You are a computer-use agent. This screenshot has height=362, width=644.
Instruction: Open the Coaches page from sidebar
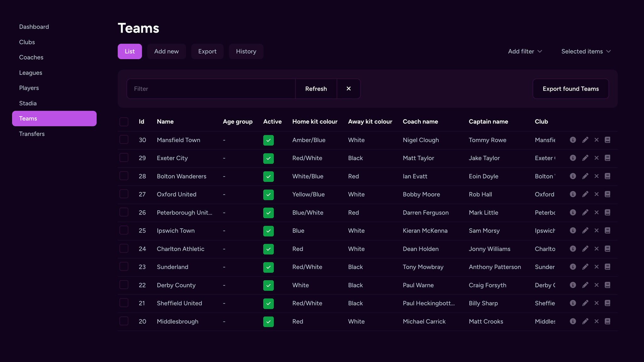(x=31, y=57)
